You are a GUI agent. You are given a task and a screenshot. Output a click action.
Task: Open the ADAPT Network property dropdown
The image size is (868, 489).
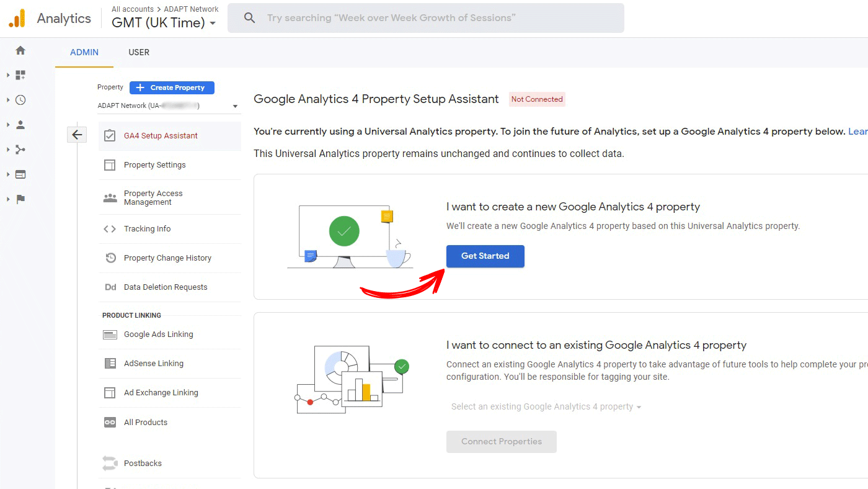168,106
